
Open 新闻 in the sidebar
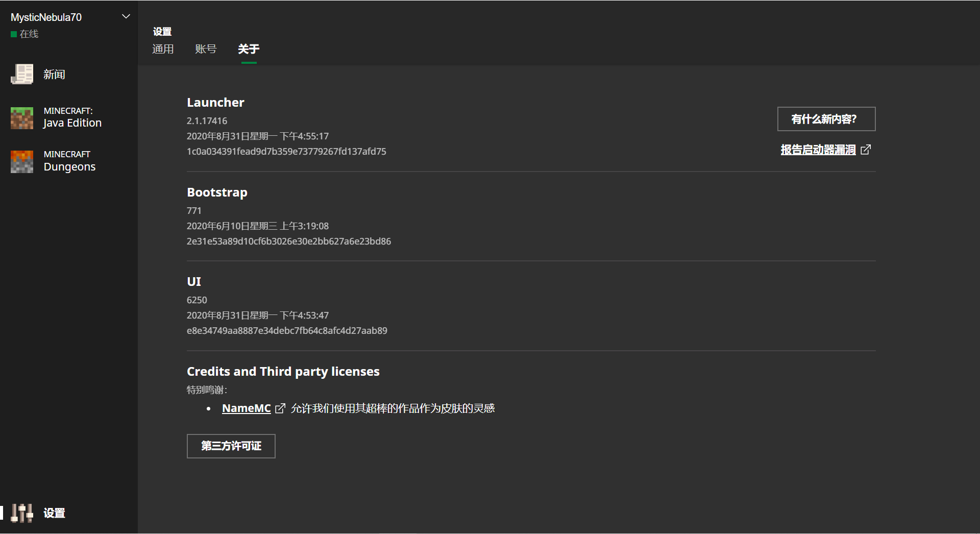click(54, 75)
